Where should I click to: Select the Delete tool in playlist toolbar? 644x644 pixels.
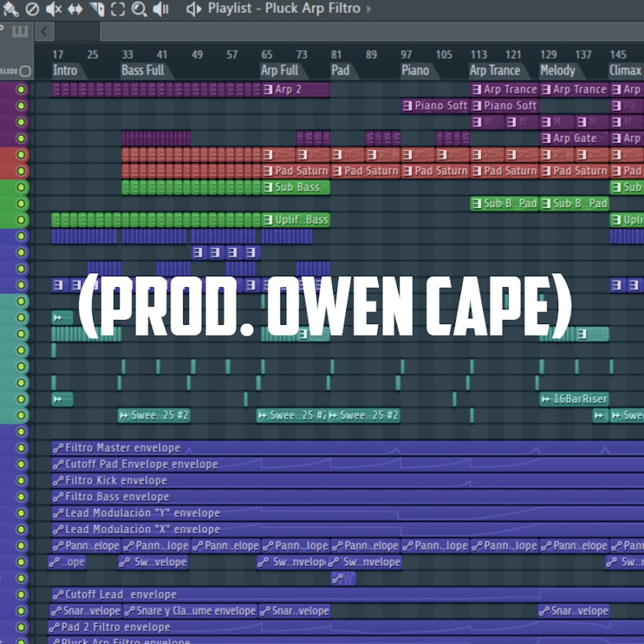pos(32,9)
